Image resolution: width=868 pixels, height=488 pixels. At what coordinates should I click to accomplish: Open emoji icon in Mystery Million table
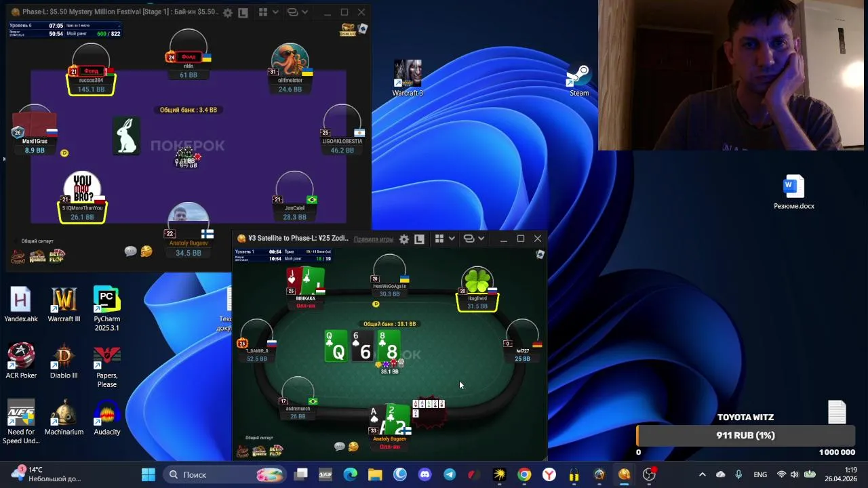pyautogui.click(x=146, y=251)
